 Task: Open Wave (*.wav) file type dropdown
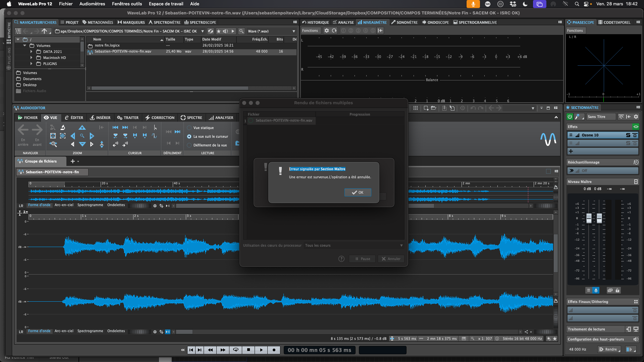[x=293, y=31]
